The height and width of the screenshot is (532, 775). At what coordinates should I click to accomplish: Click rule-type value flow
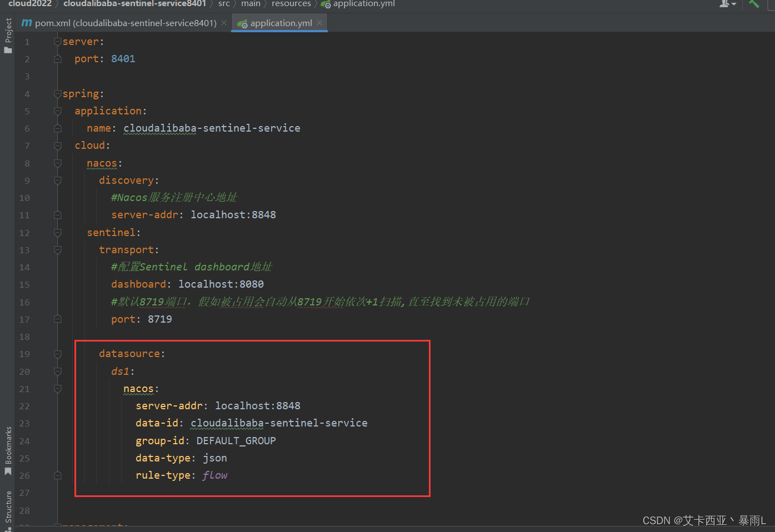coord(215,475)
